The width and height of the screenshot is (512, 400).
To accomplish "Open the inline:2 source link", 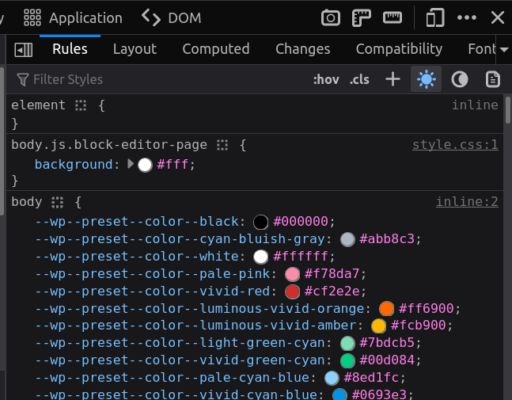I will (x=467, y=202).
